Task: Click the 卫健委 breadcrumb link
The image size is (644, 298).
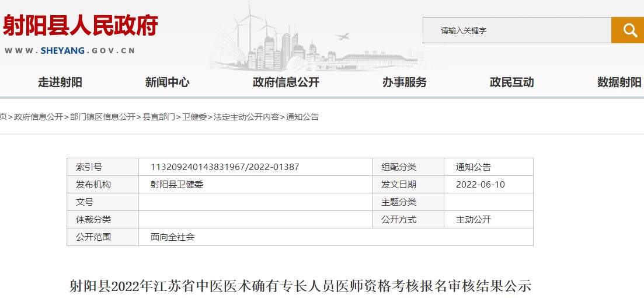Action: pyautogui.click(x=194, y=117)
